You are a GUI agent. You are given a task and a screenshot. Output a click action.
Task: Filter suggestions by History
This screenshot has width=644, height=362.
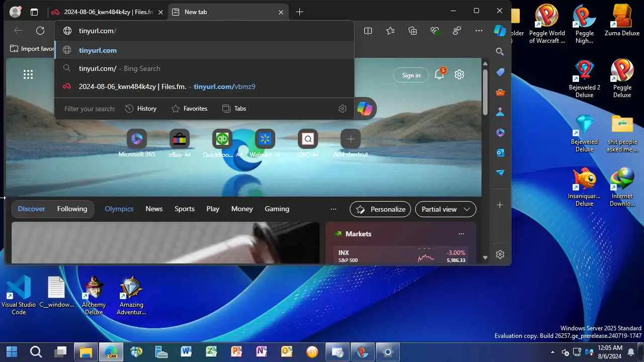[140, 109]
